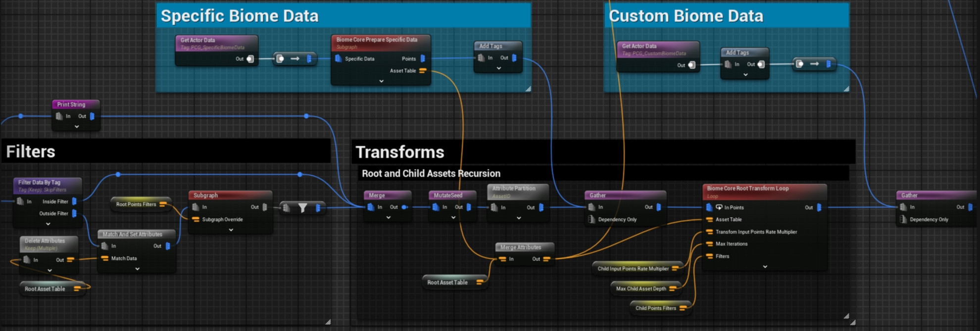This screenshot has width=980, height=331.
Task: Click the Match Data input pin
Action: pyautogui.click(x=105, y=258)
